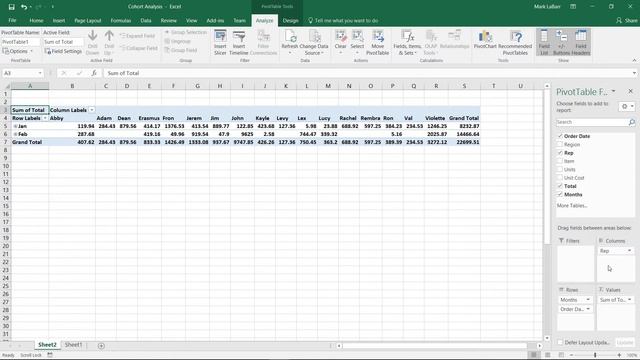Open Field Settings
This screenshot has height=360, width=640.
coord(63,51)
